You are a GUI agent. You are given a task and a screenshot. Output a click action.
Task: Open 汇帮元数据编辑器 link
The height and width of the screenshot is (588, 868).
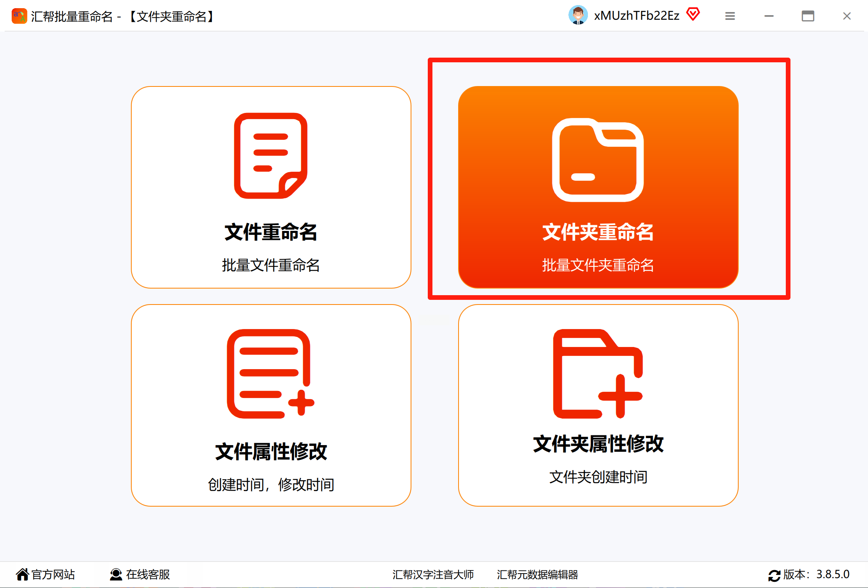tap(537, 574)
